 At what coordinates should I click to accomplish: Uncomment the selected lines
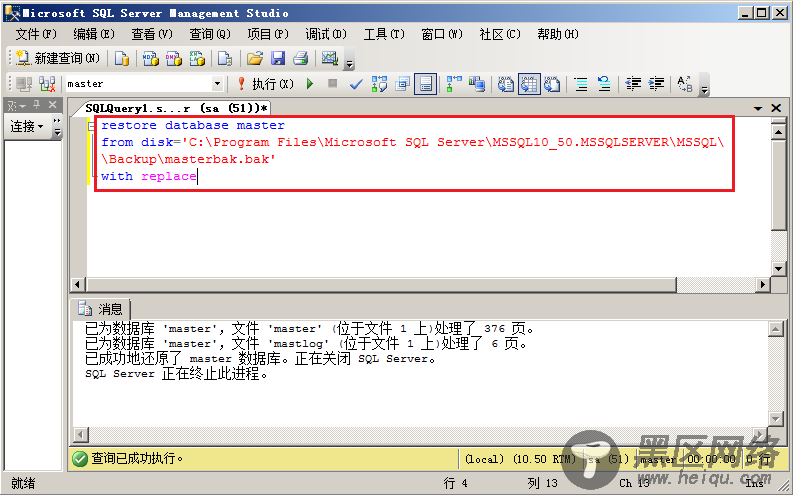coord(604,83)
